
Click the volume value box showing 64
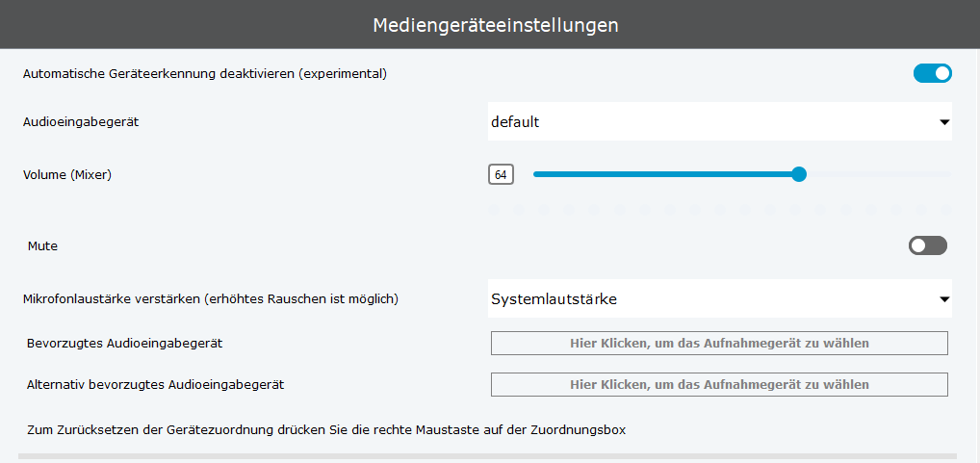[x=501, y=175]
